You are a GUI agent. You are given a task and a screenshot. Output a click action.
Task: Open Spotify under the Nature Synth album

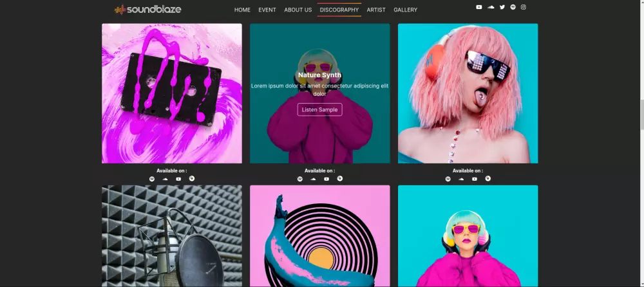click(x=300, y=179)
